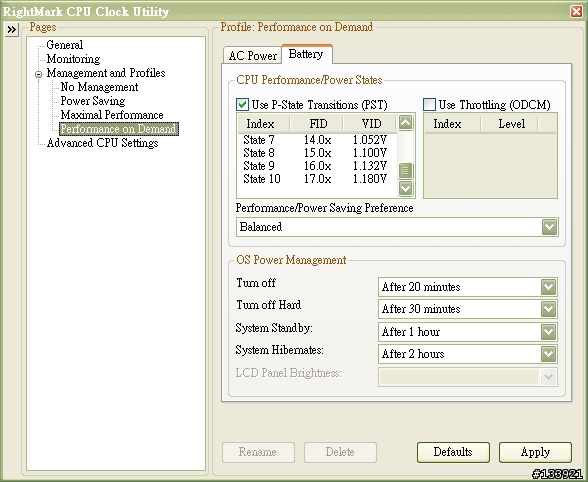Toggle Use P-State Transitions (PST) checkbox

tap(242, 104)
